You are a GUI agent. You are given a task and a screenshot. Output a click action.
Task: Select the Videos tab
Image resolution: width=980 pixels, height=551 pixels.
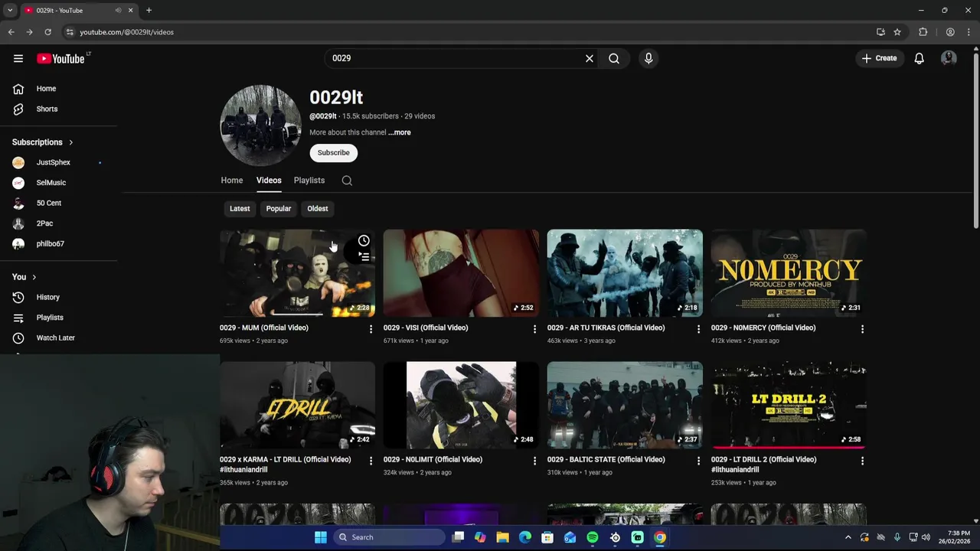tap(269, 181)
